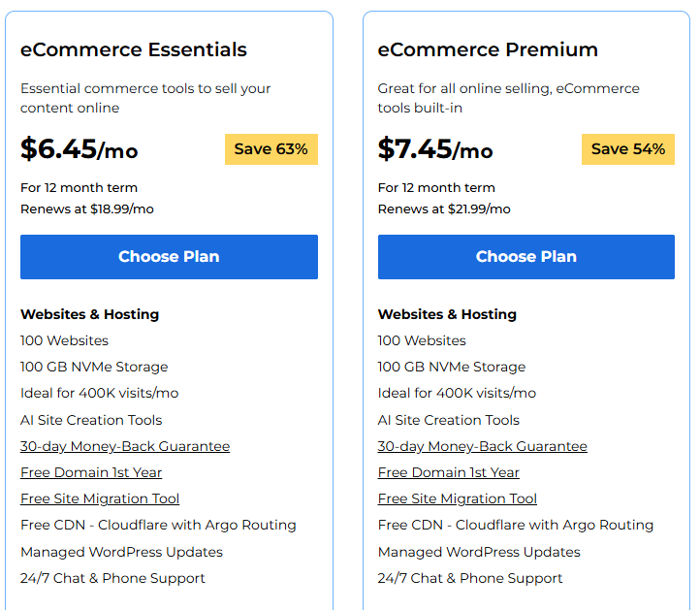Click Free Domain 1st Year in Essentials plan
This screenshot has height=610, width=700.
(x=91, y=472)
